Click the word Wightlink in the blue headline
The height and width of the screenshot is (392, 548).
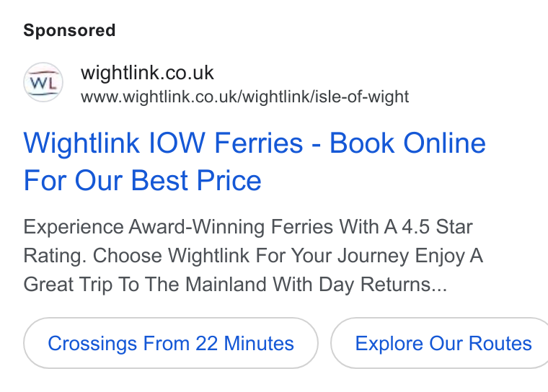(x=81, y=143)
